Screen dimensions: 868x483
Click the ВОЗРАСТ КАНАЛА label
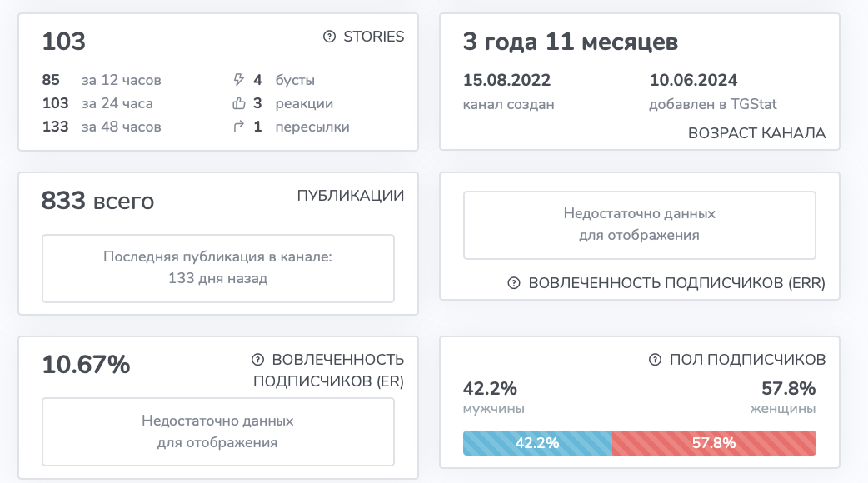(x=756, y=132)
